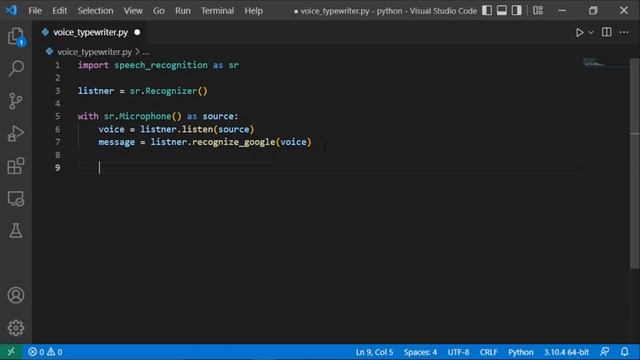Image resolution: width=640 pixels, height=360 pixels.
Task: Expand the run options dropdown arrow
Action: click(x=591, y=32)
